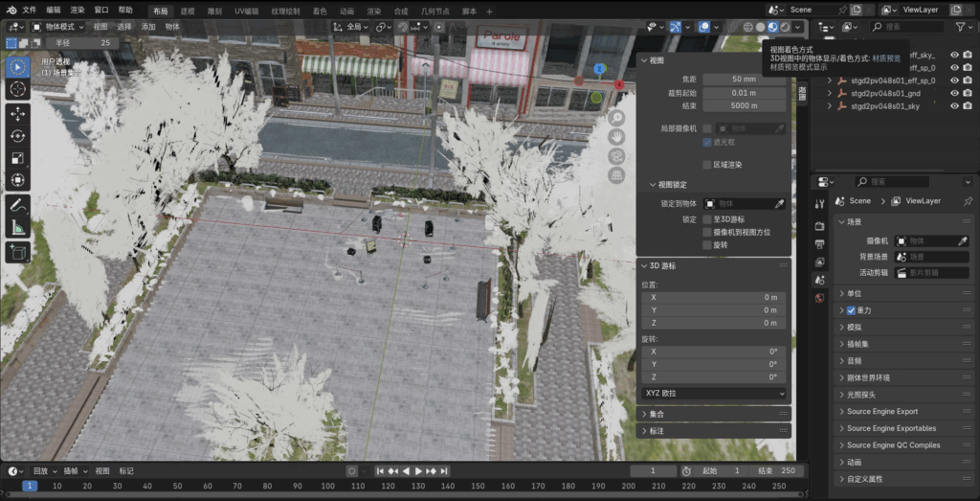Open the 编辑 menu
This screenshot has height=501, width=980.
click(x=54, y=11)
